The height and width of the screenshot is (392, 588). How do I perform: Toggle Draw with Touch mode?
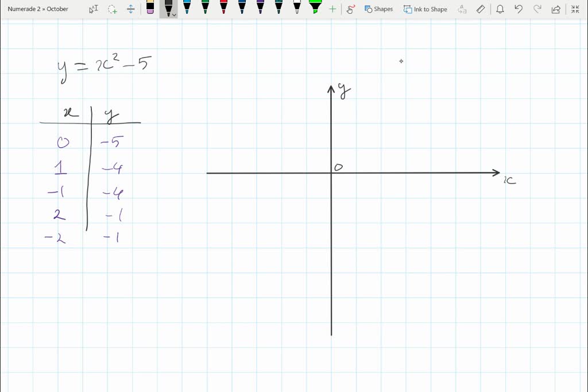[351, 9]
